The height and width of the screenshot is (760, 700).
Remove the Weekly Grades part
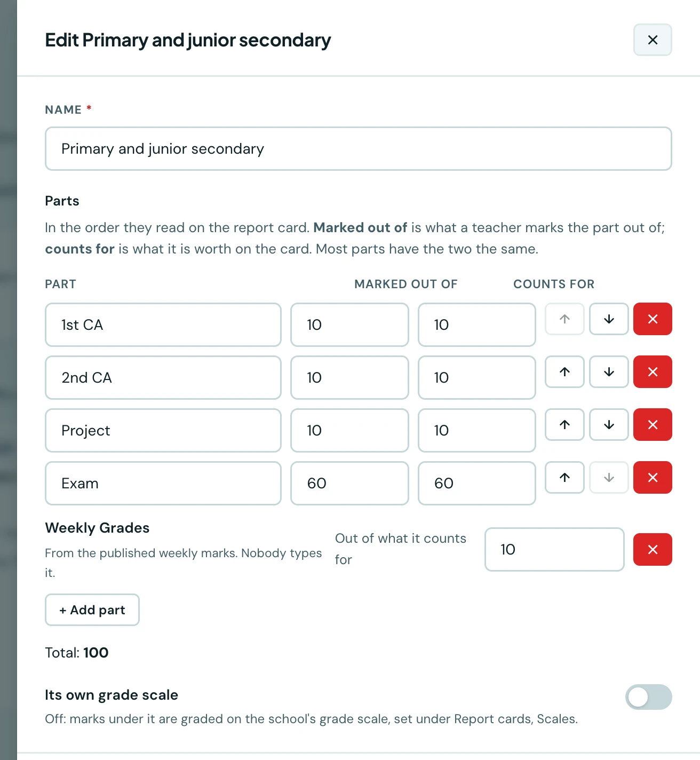coord(653,550)
